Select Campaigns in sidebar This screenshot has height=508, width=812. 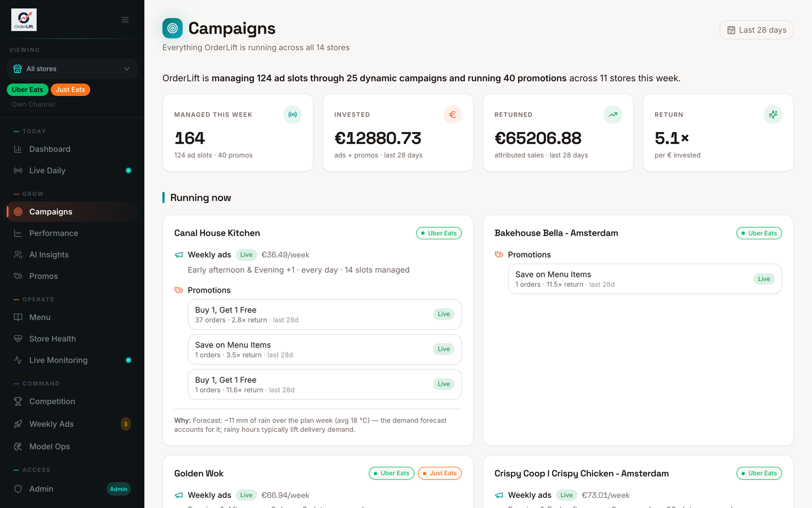click(72, 212)
